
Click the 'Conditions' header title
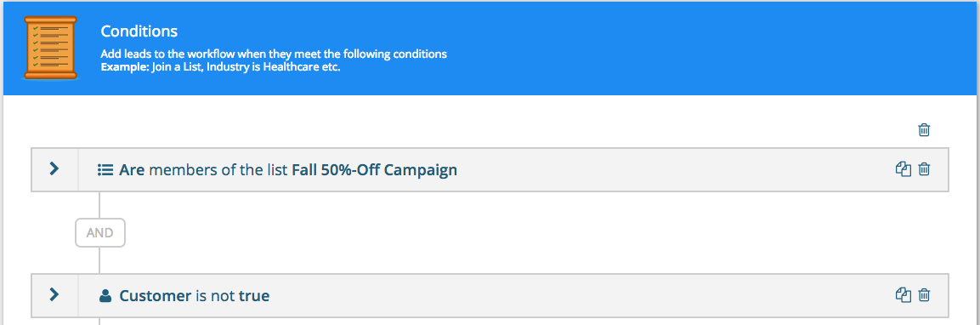[139, 31]
